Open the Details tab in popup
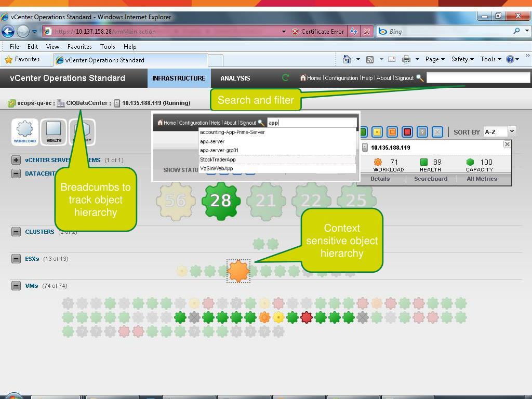Viewport: 532px width, 399px height. click(x=380, y=179)
